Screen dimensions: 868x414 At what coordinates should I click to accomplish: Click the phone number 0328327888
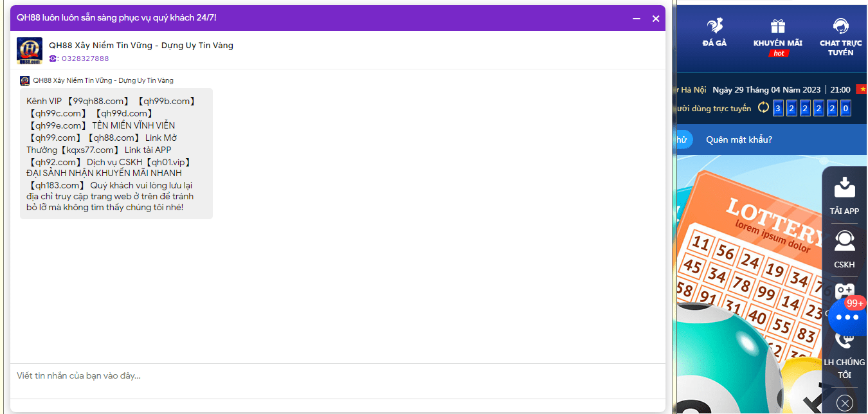85,59
